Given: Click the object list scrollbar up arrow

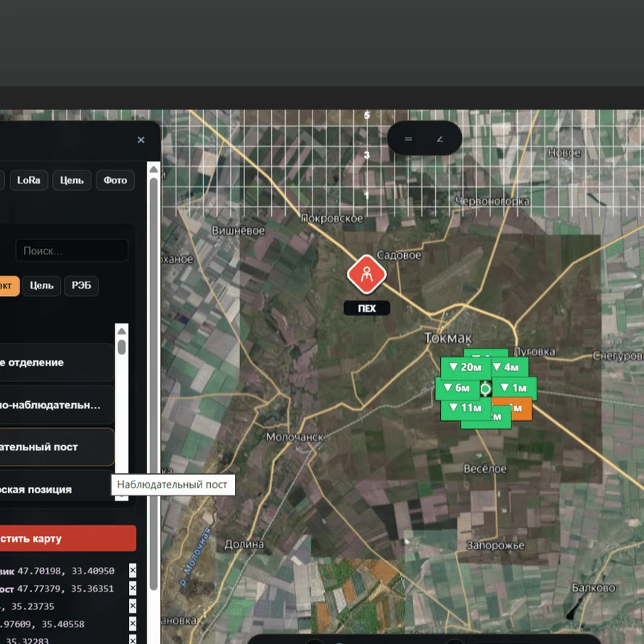Looking at the screenshot, I should (122, 331).
